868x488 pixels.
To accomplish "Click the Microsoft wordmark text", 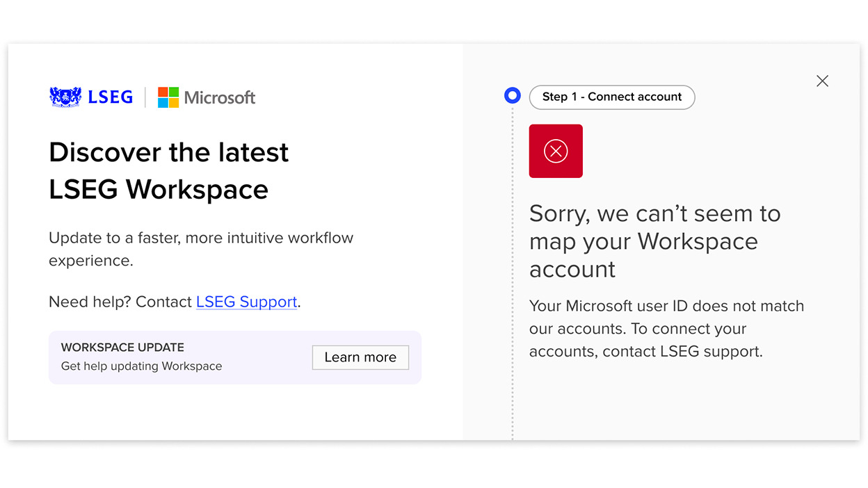I will [220, 98].
